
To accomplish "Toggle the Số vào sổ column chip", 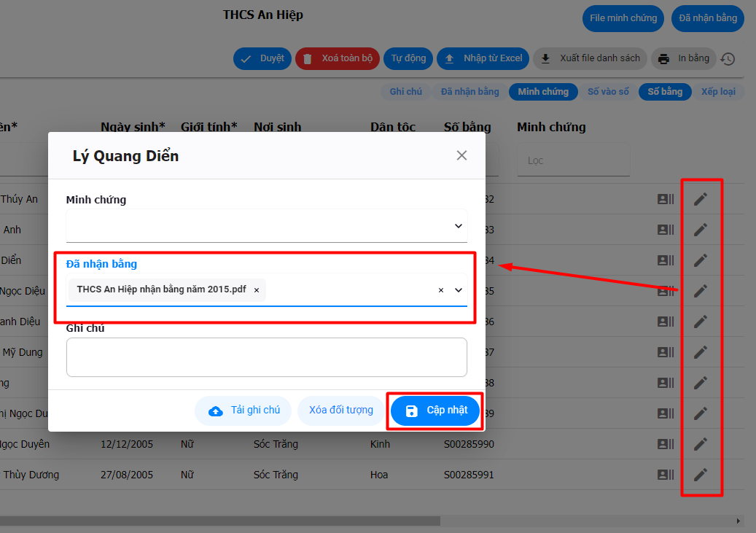I will [607, 92].
